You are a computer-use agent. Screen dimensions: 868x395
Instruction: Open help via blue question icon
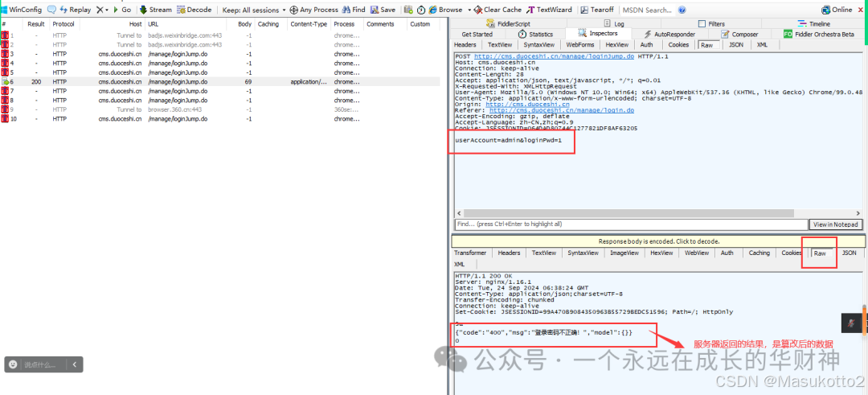682,10
